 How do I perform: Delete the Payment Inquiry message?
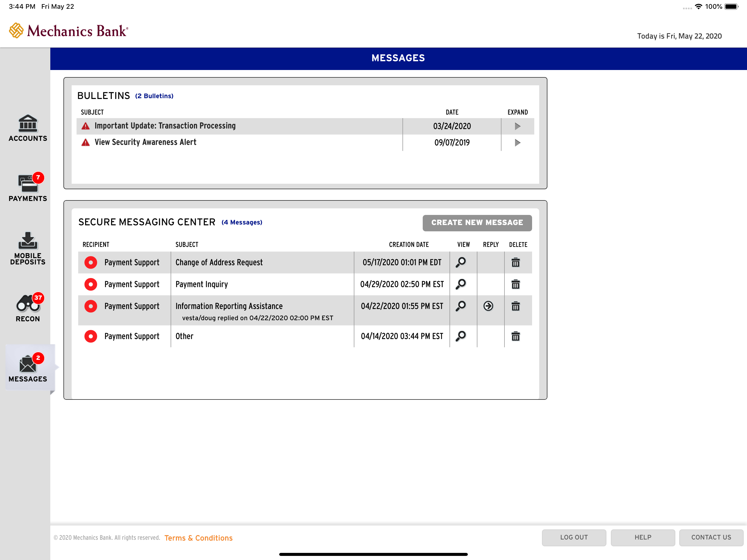[515, 284]
